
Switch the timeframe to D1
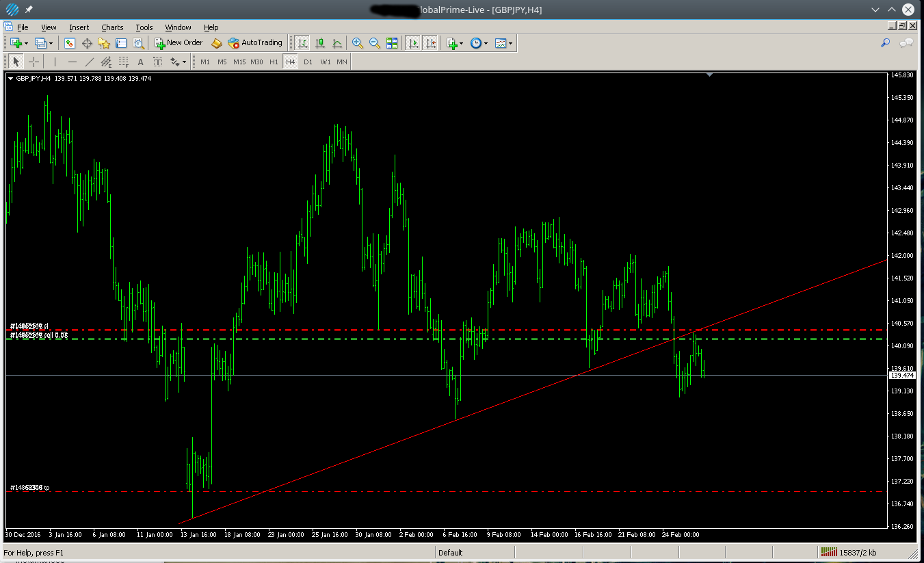[308, 62]
